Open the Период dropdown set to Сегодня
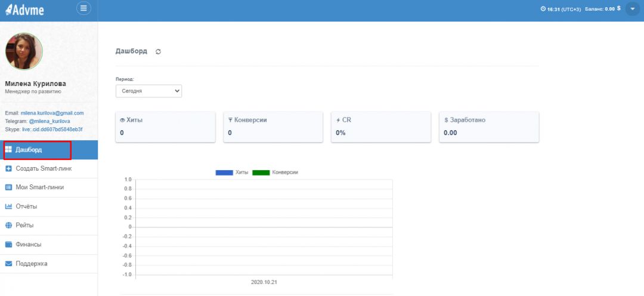 pyautogui.click(x=148, y=91)
